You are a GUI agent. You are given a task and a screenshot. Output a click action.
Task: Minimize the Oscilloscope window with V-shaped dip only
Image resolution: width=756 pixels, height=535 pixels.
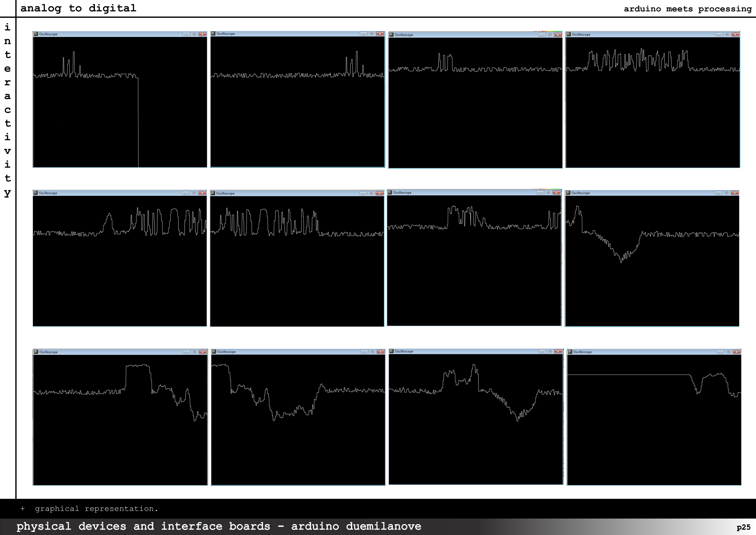(x=719, y=193)
